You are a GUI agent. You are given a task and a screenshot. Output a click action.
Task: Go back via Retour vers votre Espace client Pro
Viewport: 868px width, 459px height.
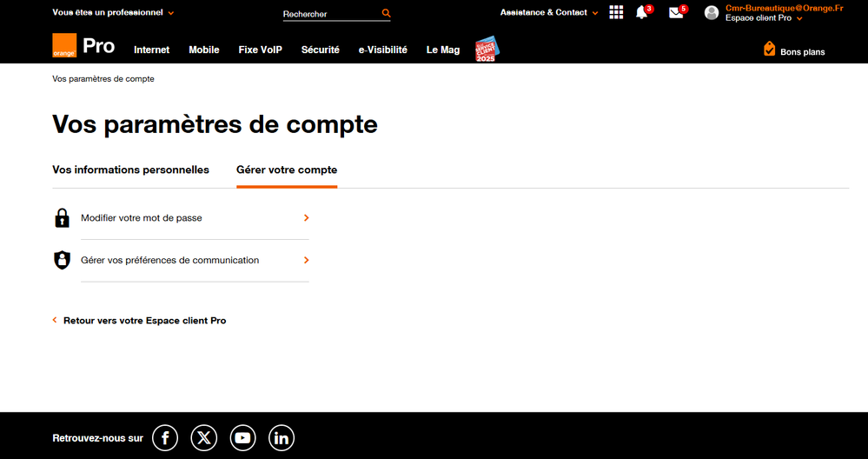tap(144, 321)
